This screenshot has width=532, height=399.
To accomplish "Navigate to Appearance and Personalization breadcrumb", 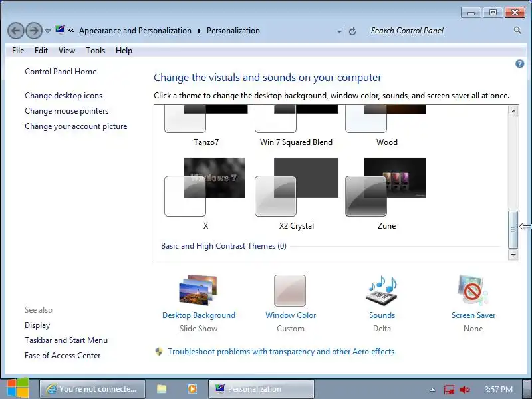I will (136, 31).
